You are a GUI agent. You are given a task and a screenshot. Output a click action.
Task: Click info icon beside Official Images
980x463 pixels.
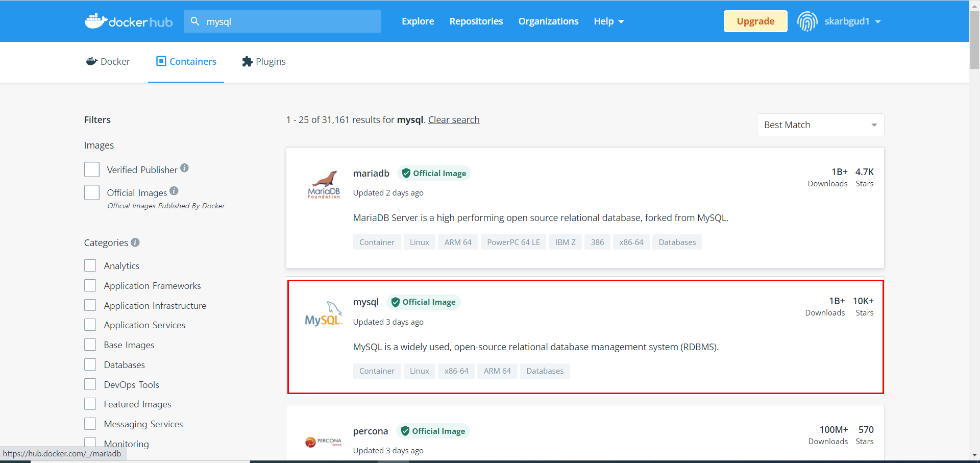click(174, 191)
